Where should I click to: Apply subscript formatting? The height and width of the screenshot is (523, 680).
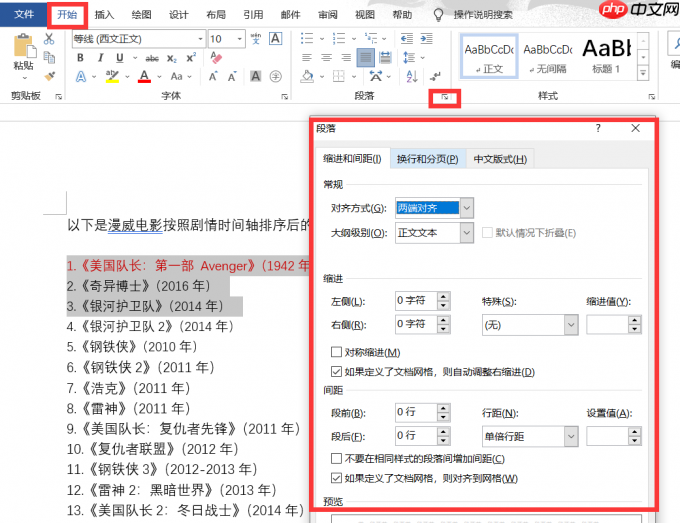pos(172,58)
